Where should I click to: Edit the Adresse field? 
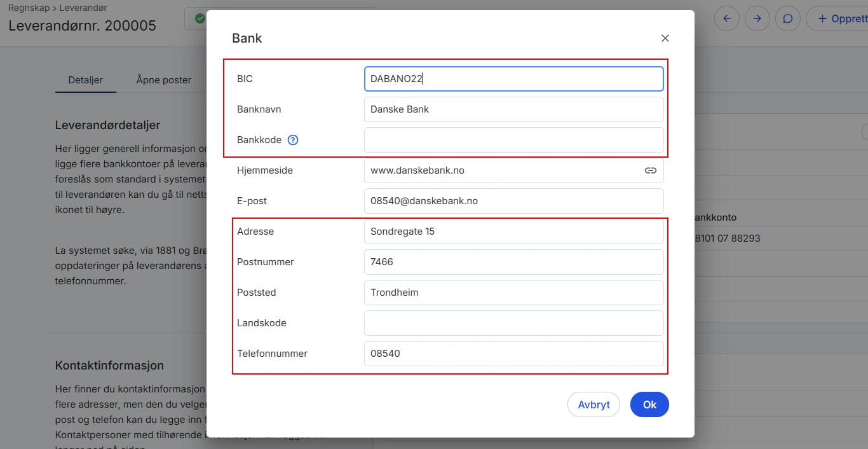(513, 231)
